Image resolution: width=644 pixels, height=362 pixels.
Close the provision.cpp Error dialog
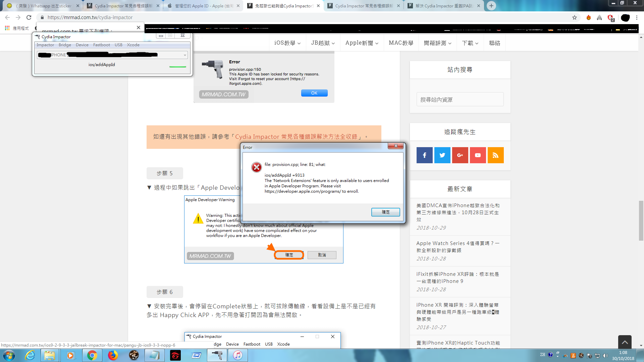coord(396,146)
